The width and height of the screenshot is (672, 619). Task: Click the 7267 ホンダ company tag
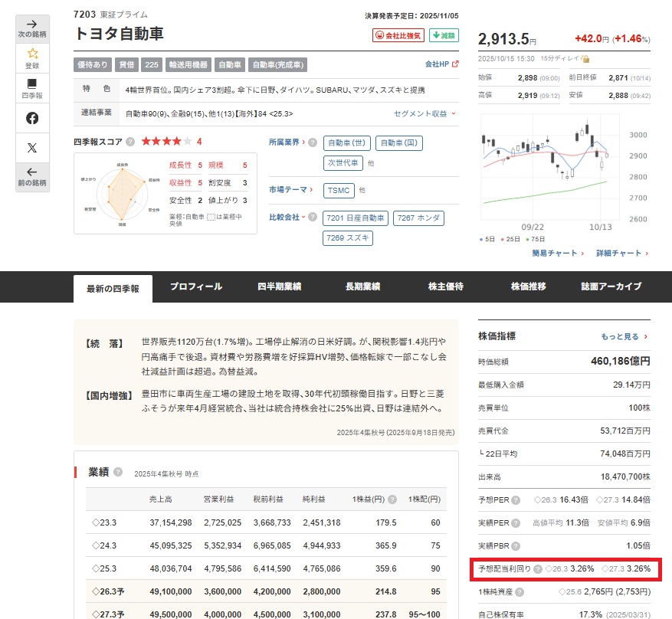[418, 218]
